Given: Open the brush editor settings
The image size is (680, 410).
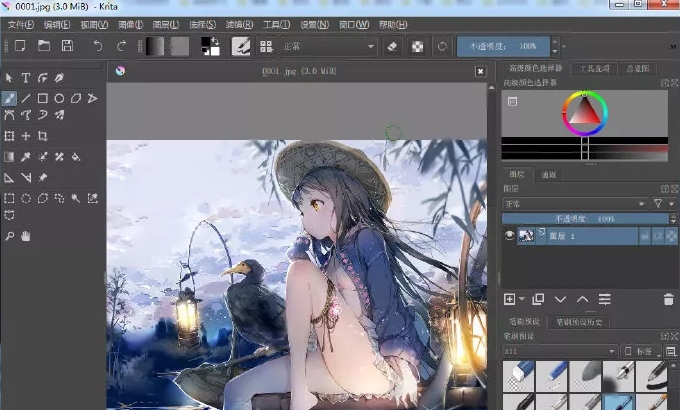Looking at the screenshot, I should pyautogui.click(x=241, y=46).
